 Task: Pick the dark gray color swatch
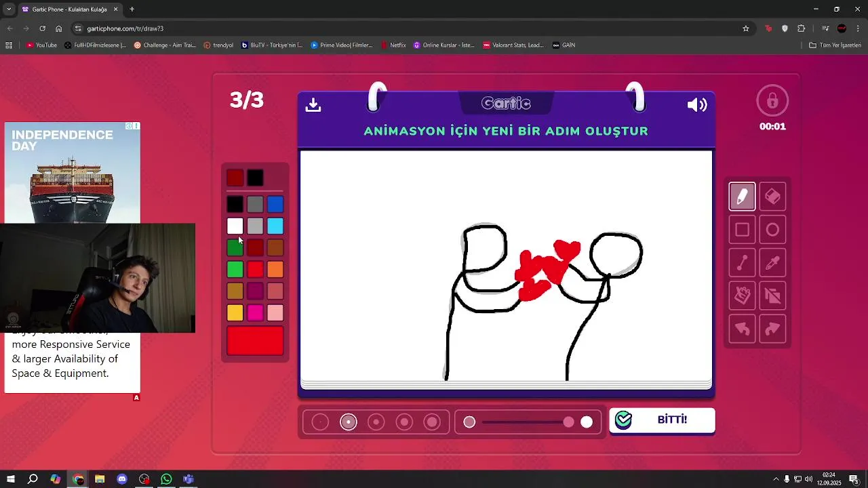(x=255, y=204)
